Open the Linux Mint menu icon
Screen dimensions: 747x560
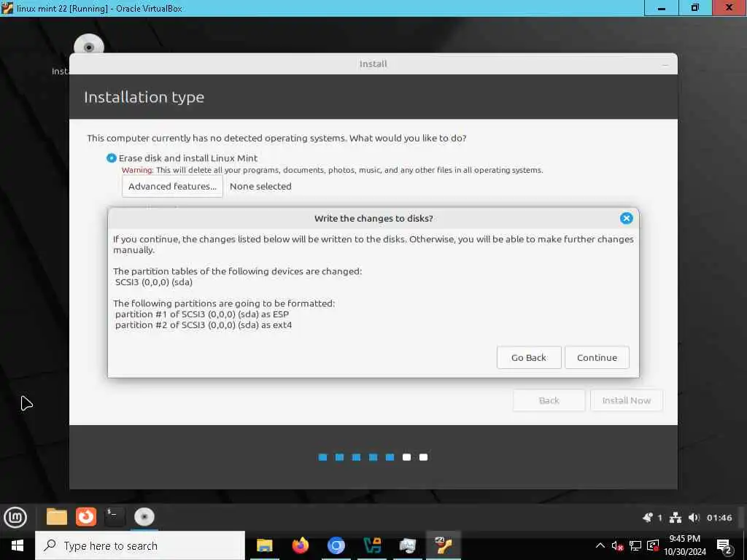15,517
